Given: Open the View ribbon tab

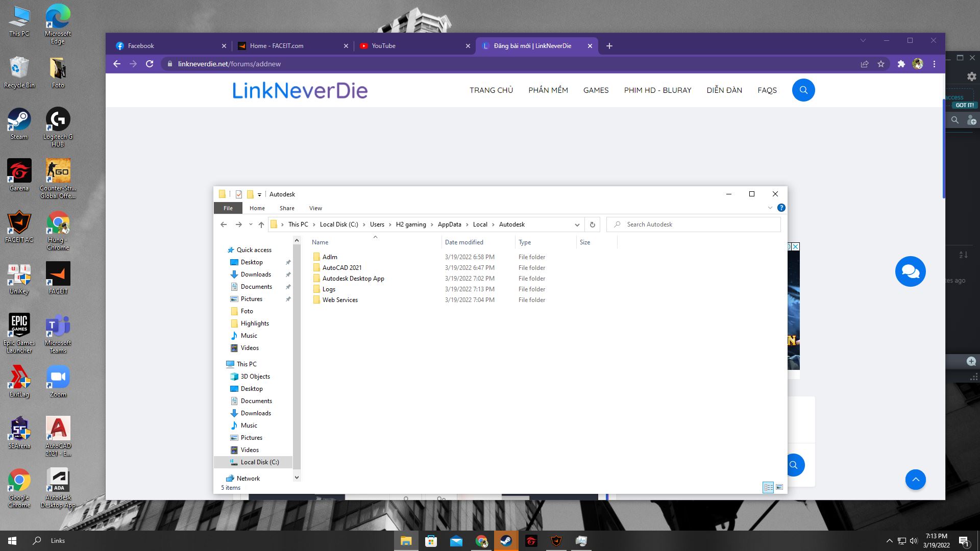Looking at the screenshot, I should point(315,208).
